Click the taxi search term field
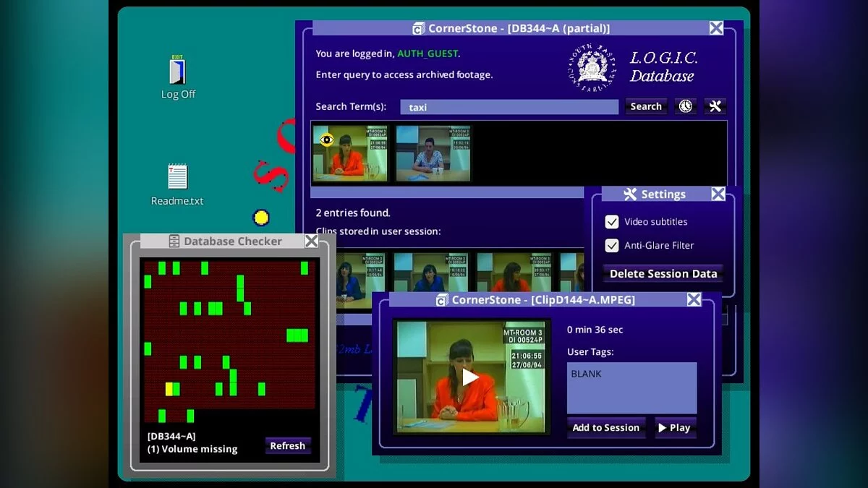 509,107
